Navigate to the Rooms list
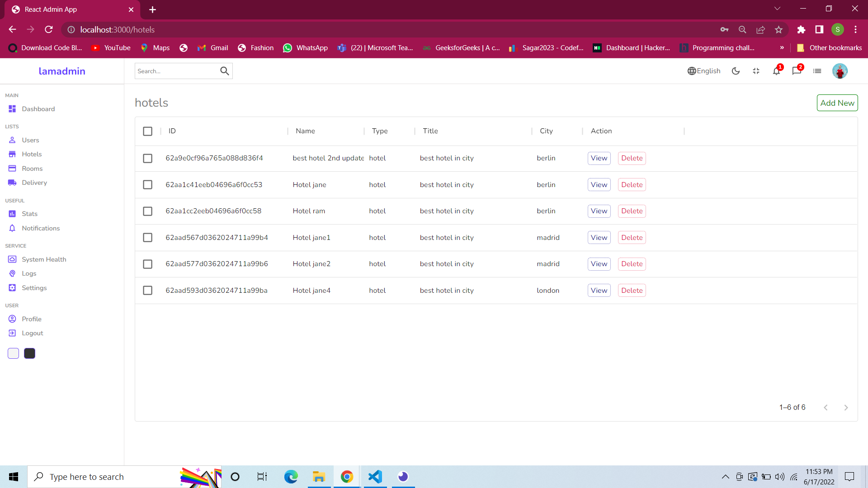Screen dimensions: 868x488 [x=32, y=168]
